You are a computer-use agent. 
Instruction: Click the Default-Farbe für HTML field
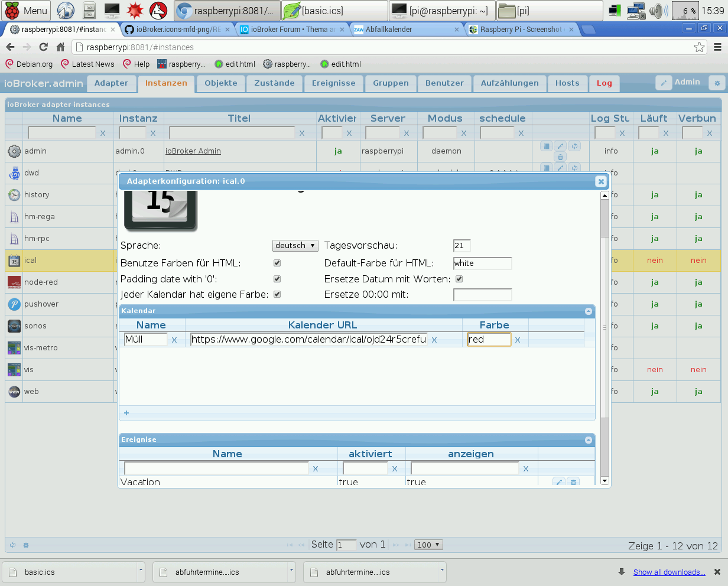(x=482, y=263)
